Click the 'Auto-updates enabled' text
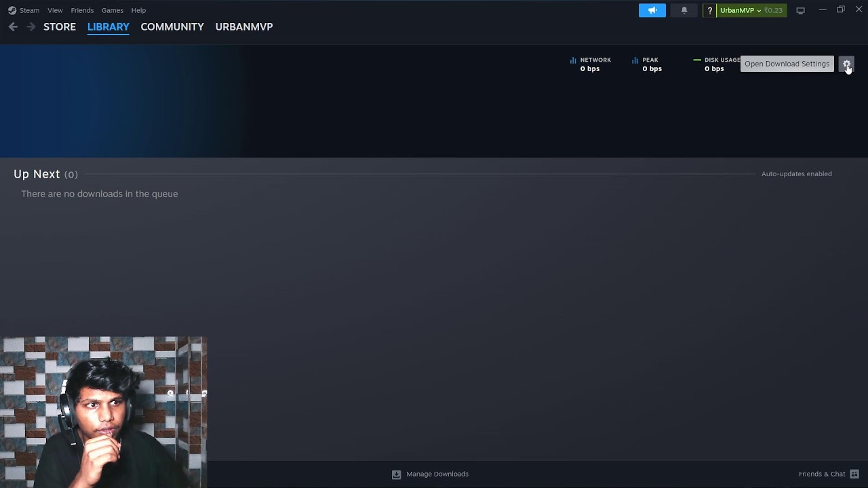Screen dimensions: 868x488 [797, 174]
